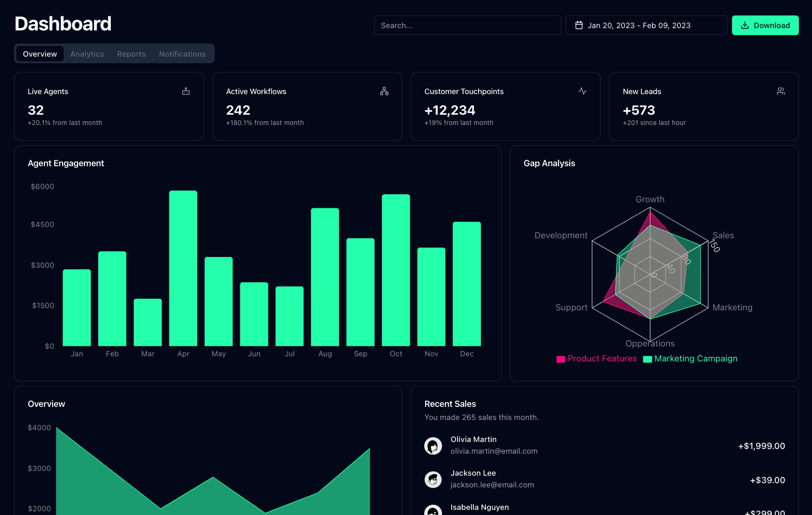Click the Development axis label on radar chart
Viewport: 812px width, 515px height.
(561, 235)
